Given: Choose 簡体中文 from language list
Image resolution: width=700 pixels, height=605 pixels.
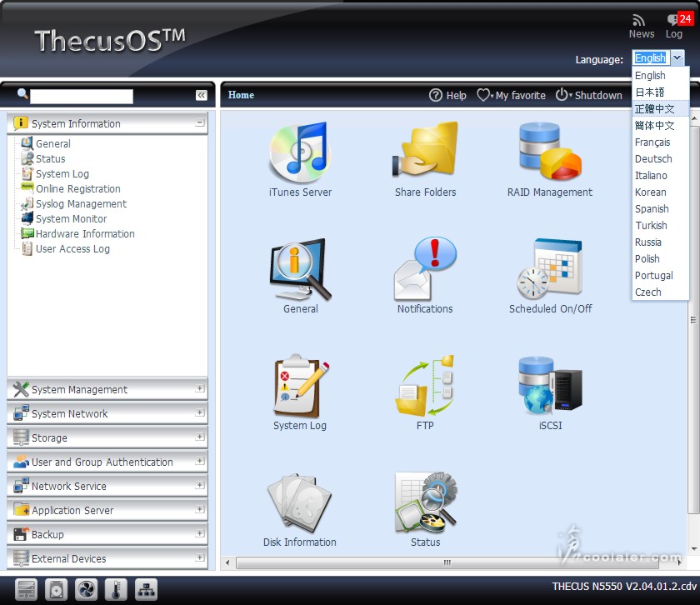Looking at the screenshot, I should [x=660, y=126].
